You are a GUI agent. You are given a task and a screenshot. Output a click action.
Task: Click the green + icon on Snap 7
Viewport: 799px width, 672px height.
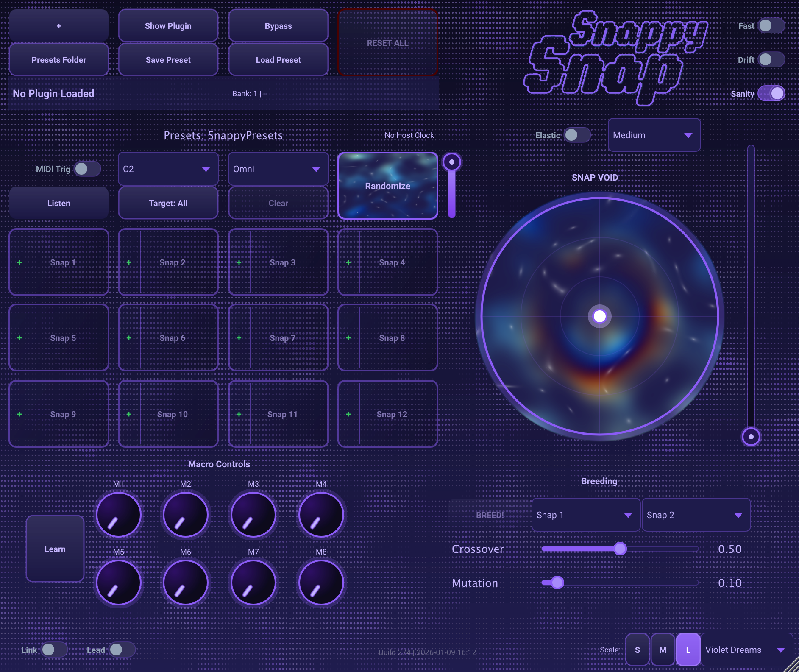pyautogui.click(x=239, y=338)
